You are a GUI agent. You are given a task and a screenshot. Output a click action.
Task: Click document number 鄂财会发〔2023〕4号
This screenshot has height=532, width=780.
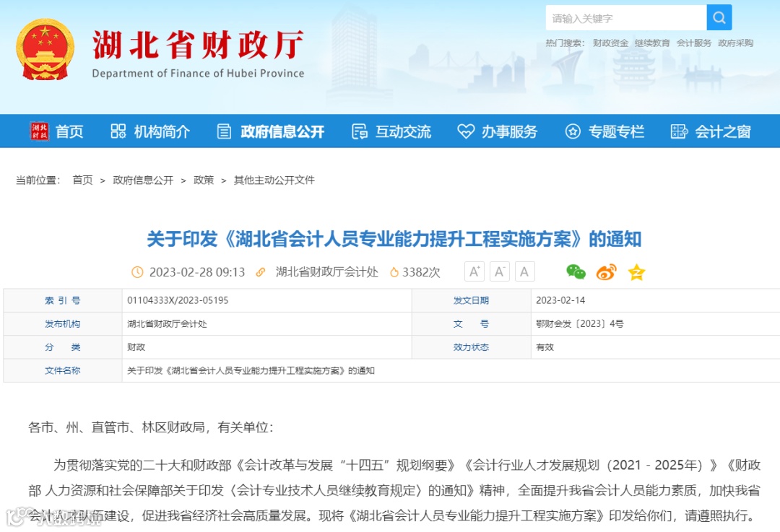579,323
